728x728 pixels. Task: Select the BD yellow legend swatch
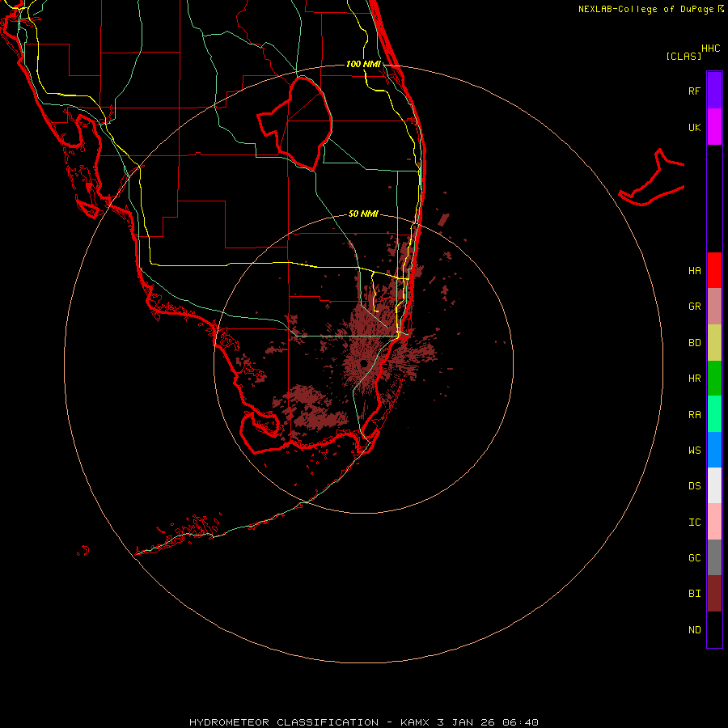coord(714,343)
